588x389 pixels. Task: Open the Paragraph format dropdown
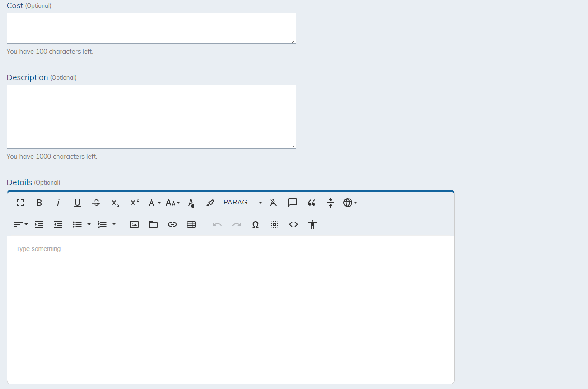243,203
